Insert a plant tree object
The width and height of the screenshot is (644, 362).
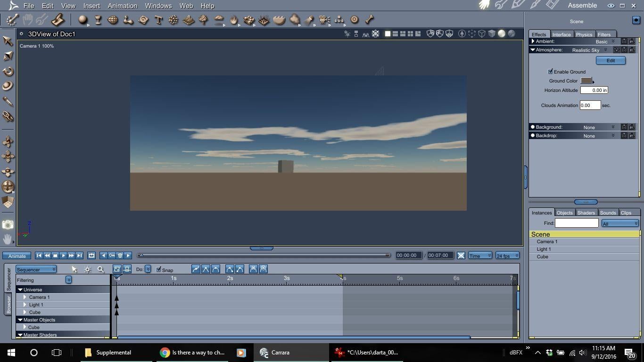204,20
